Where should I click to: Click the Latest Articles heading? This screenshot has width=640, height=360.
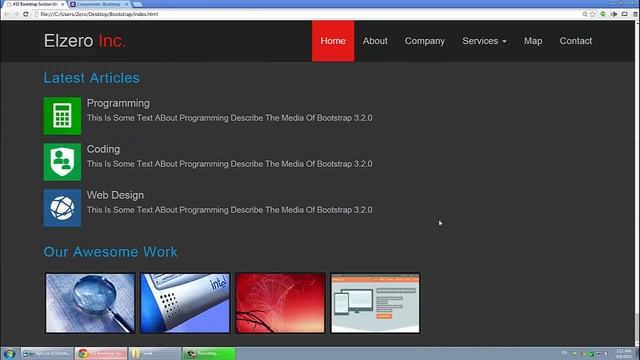pos(91,78)
